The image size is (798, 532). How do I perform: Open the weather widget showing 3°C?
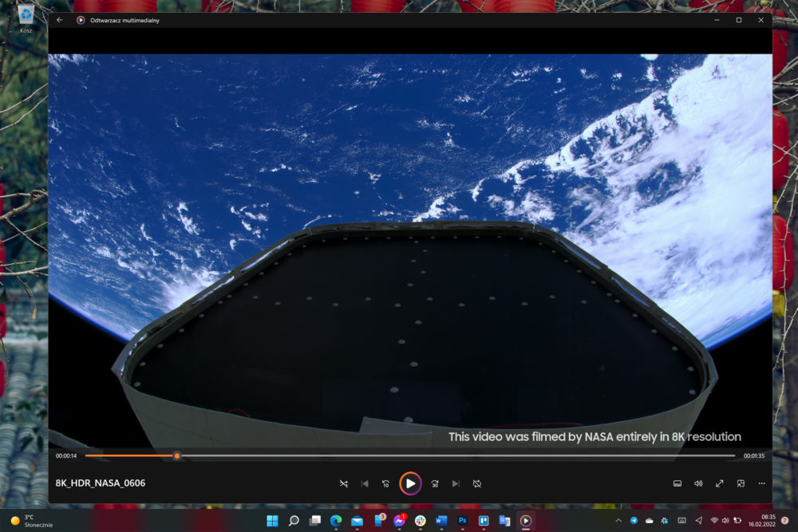tap(32, 521)
